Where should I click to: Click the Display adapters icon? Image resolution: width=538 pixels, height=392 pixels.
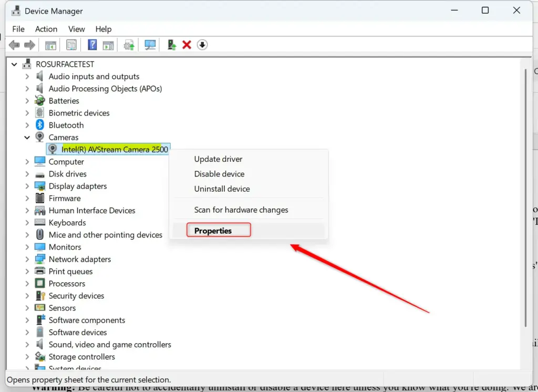[40, 186]
